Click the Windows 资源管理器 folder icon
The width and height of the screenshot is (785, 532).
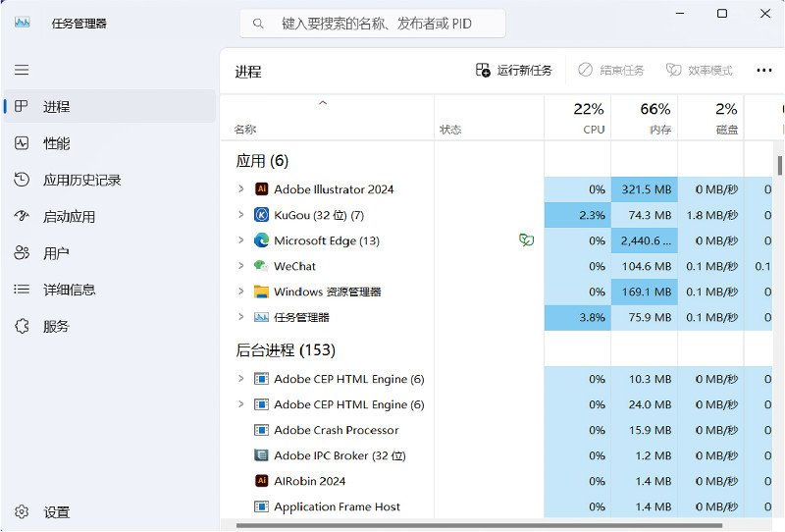coord(261,292)
